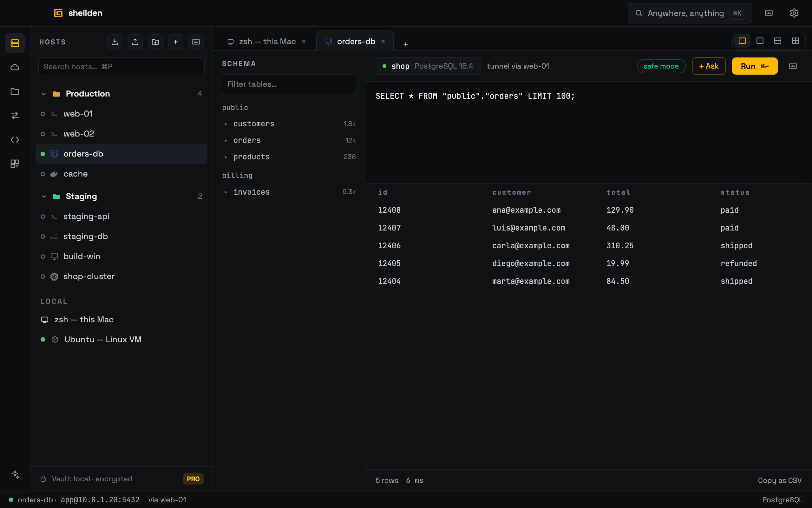This screenshot has height=508, width=812.
Task: Click the new folder icon in Hosts header
Action: (x=155, y=42)
